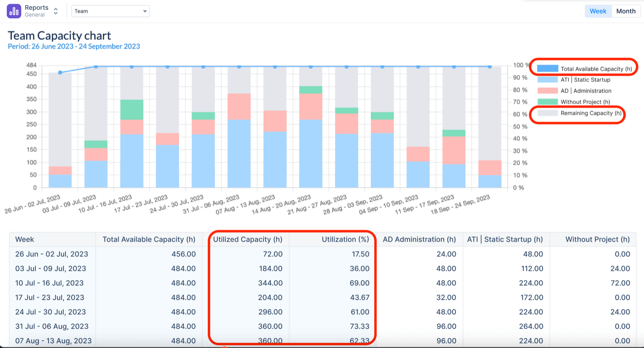This screenshot has height=348, width=644.
Task: Click the AD Administration (h) column header
Action: coord(419,239)
